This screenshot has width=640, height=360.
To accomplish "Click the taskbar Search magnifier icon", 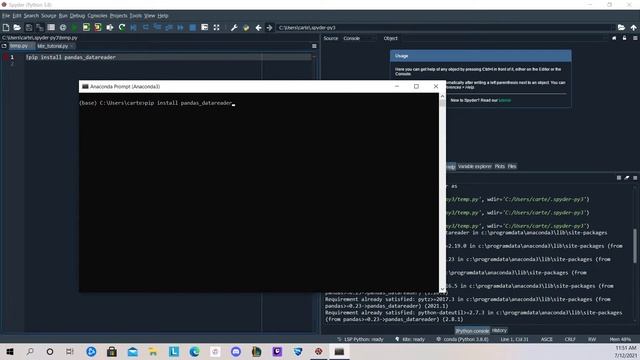I will pos(30,351).
